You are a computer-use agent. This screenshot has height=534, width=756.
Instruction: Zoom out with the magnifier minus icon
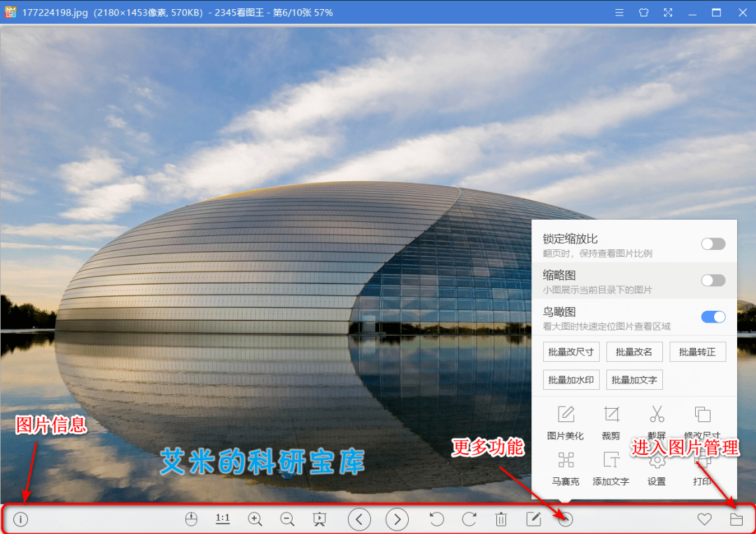[x=288, y=519]
